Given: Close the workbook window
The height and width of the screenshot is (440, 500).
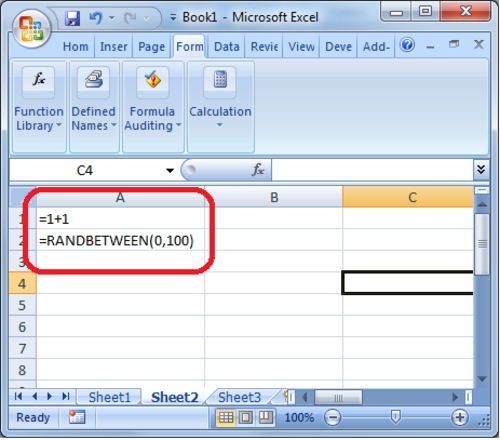Looking at the screenshot, I should click(x=479, y=44).
